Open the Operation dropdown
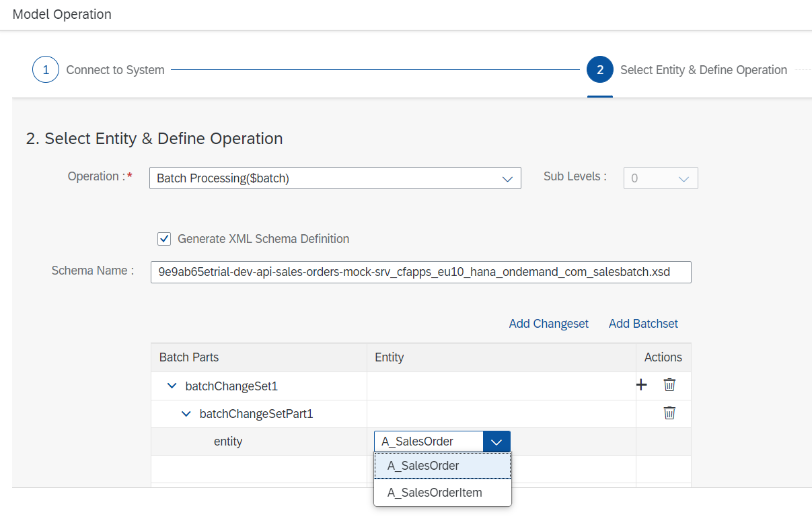This screenshot has width=812, height=529. tap(507, 178)
